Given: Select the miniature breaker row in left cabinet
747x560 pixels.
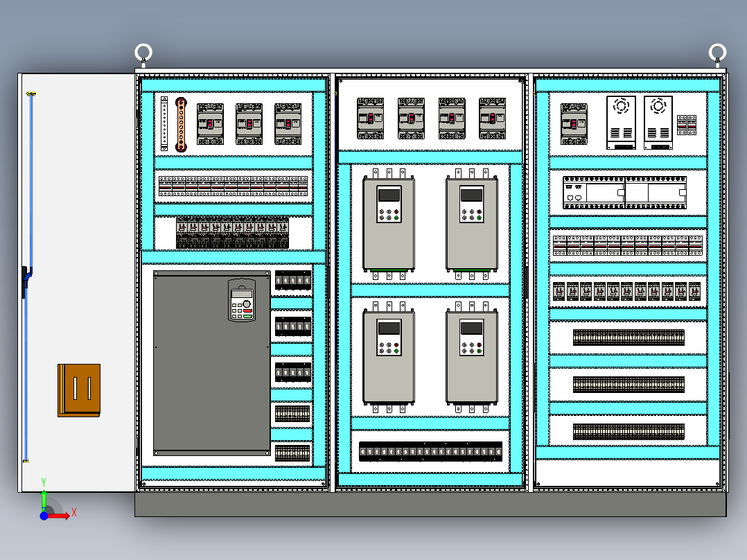Looking at the screenshot, I should (x=233, y=186).
